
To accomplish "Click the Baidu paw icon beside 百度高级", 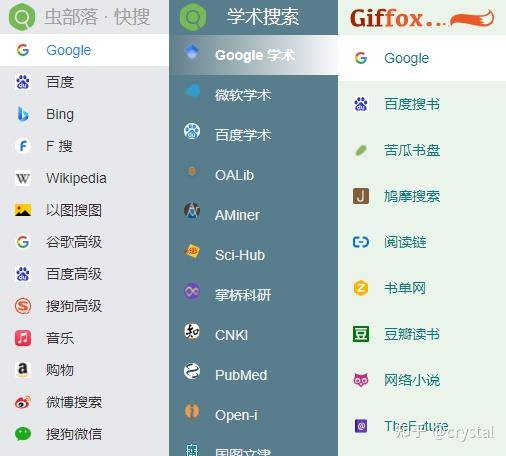I will click(x=23, y=274).
